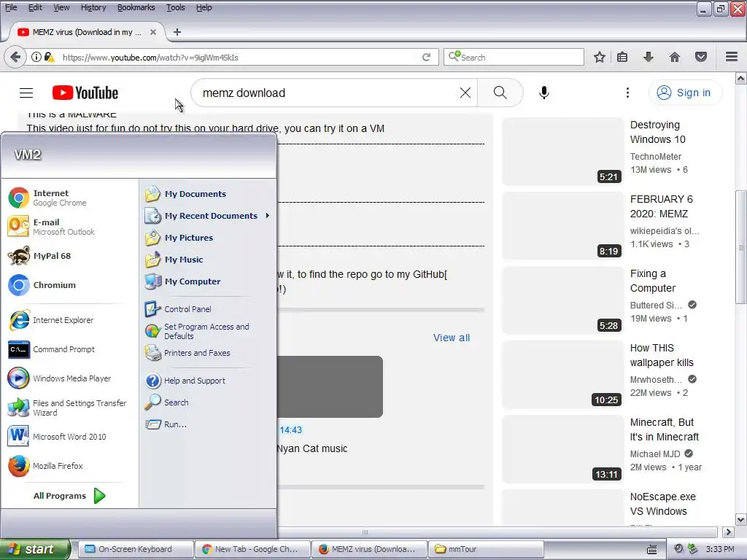Open the File menu
Viewport: 747px width, 560px height.
coord(11,7)
